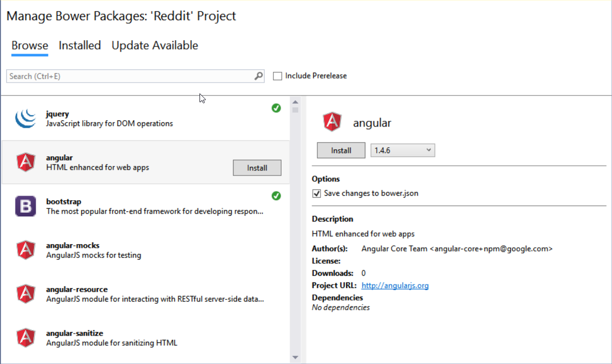The width and height of the screenshot is (612, 364).
Task: Select the bootstrap package name
Action: 64,201
